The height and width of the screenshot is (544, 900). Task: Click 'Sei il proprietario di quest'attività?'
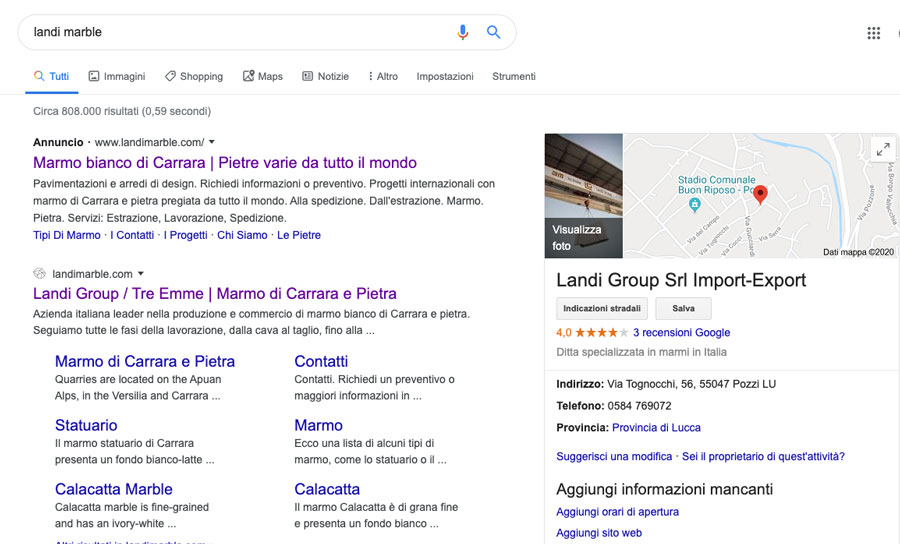coord(763,456)
